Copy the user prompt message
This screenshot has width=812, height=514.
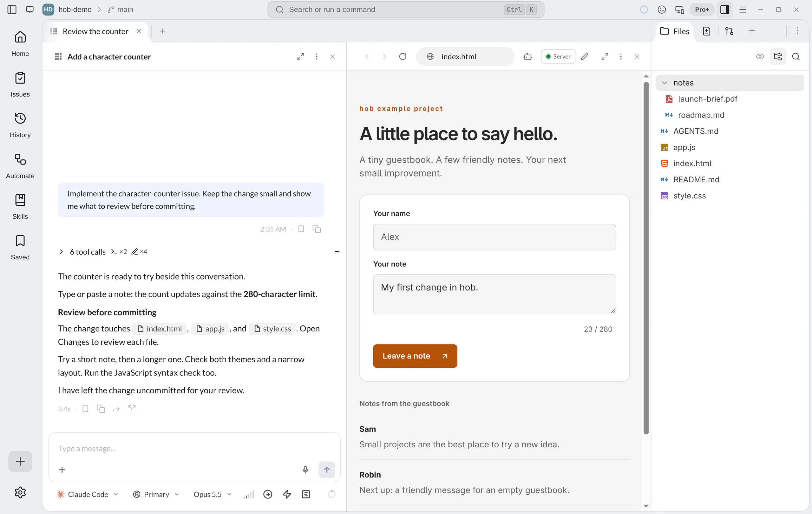click(317, 229)
